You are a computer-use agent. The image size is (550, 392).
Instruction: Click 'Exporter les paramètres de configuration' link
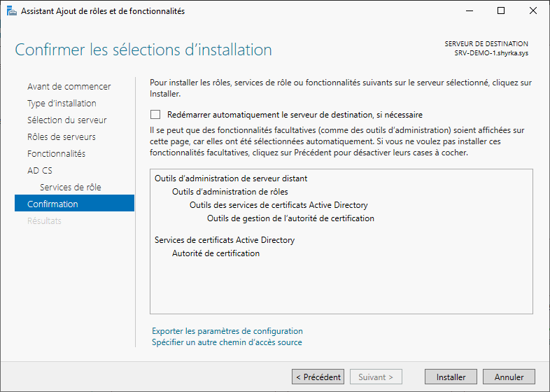coord(227,331)
